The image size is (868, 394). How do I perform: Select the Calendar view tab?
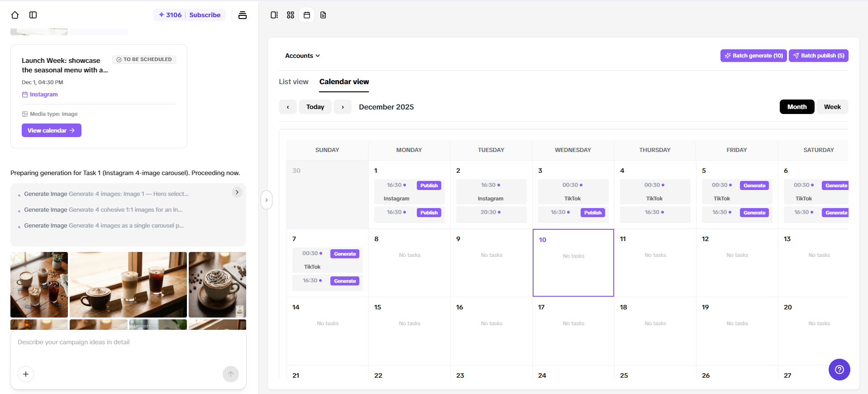coord(344,82)
